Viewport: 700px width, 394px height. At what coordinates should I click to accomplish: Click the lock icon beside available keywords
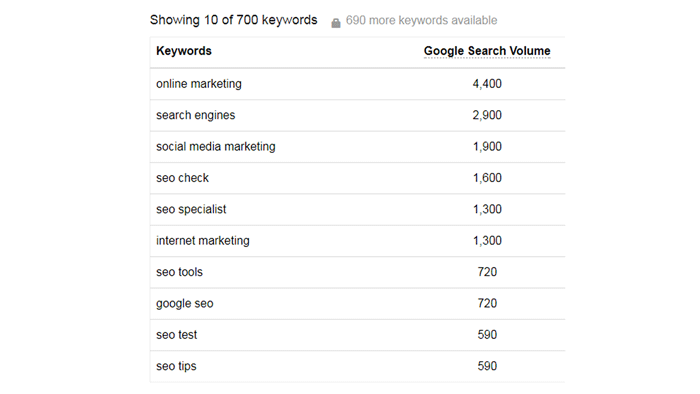click(x=336, y=23)
